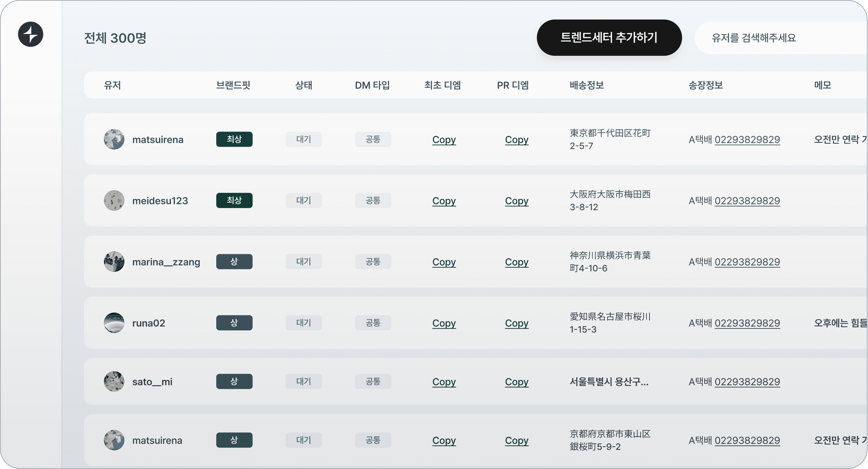Select the username runa02

pos(149,323)
